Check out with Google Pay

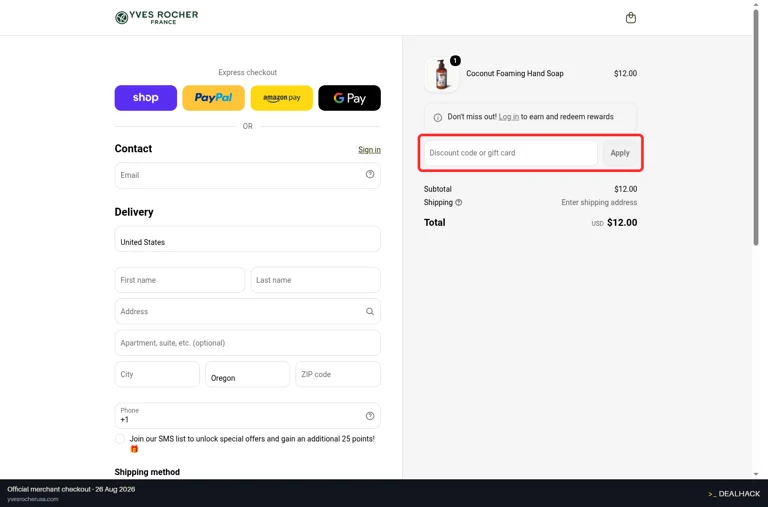point(349,98)
